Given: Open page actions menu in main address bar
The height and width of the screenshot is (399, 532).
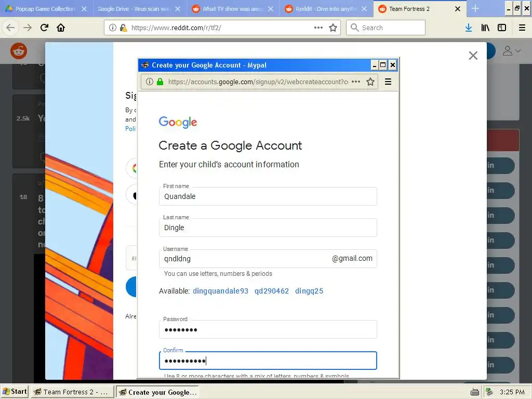Looking at the screenshot, I should 318,28.
